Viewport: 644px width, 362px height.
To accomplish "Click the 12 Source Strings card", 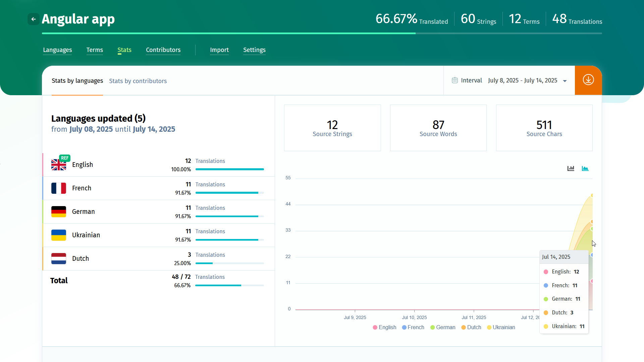I will pos(332,128).
